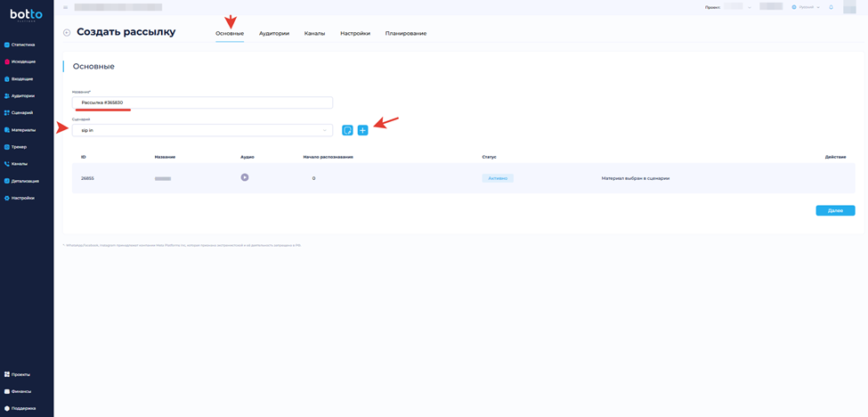The width and height of the screenshot is (868, 417).
Task: Switch to the Аудитории tab
Action: pos(274,33)
